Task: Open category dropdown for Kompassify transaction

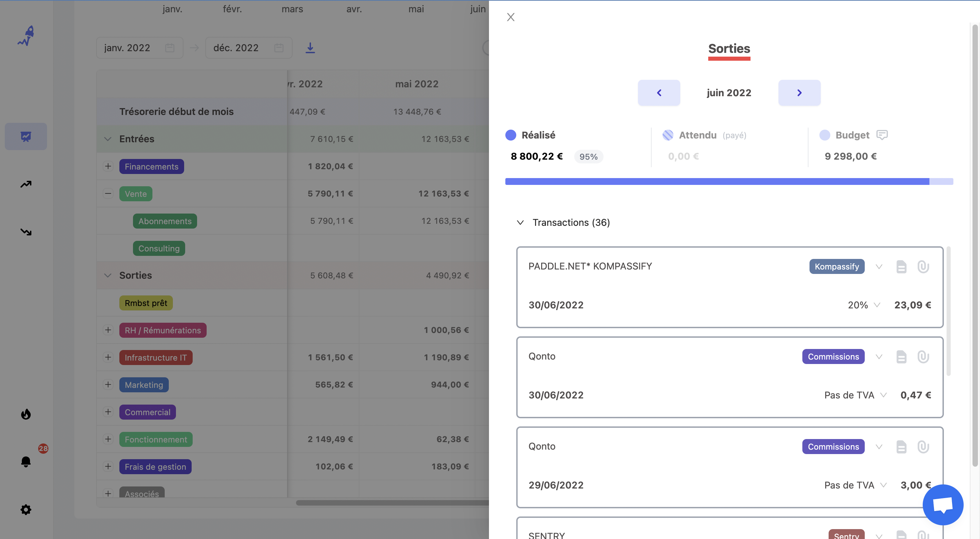Action: click(879, 266)
